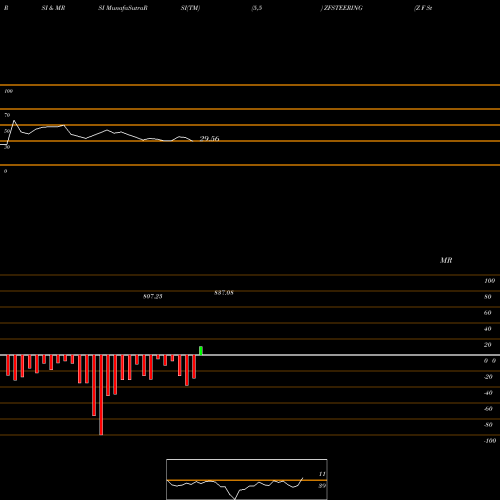Viewport: 500px width, 500px height.
Task: Click the 897.23 price label
Action: tap(153, 296)
